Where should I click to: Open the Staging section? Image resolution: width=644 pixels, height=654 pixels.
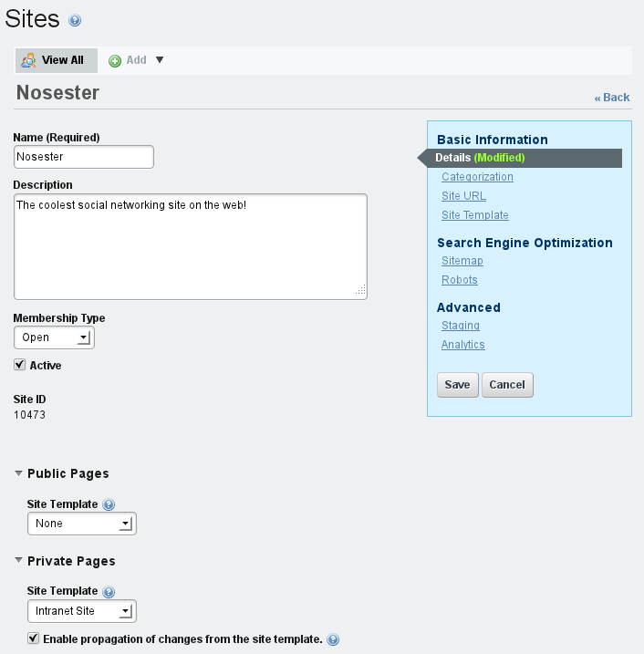coord(461,326)
